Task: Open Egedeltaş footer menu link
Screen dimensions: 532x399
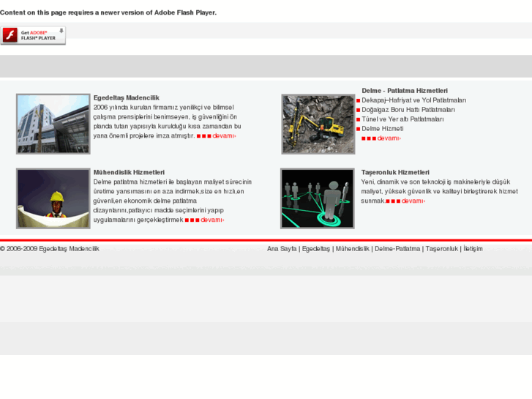Action: (316, 249)
